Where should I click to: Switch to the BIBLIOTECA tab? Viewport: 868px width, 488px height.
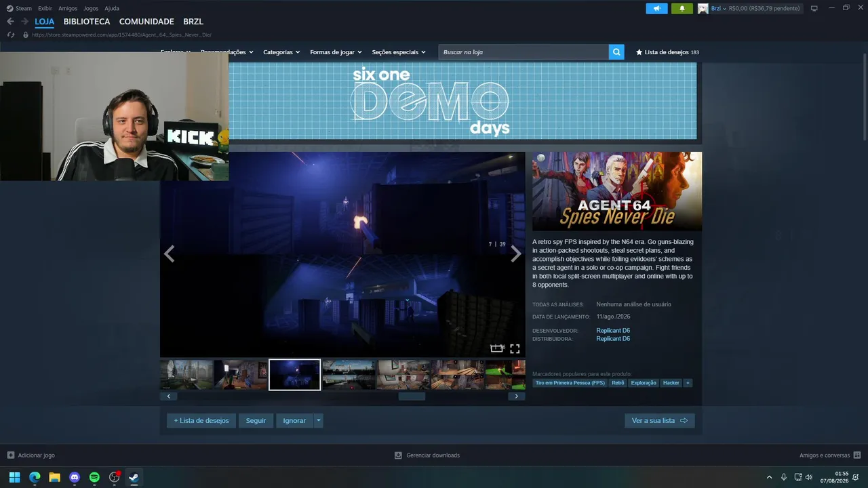point(87,22)
